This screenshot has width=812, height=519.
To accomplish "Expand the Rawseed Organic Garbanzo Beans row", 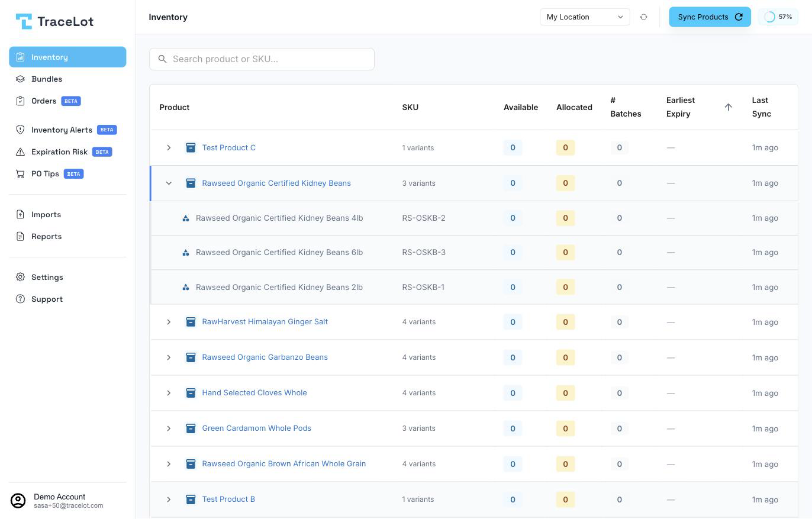I will (x=169, y=357).
